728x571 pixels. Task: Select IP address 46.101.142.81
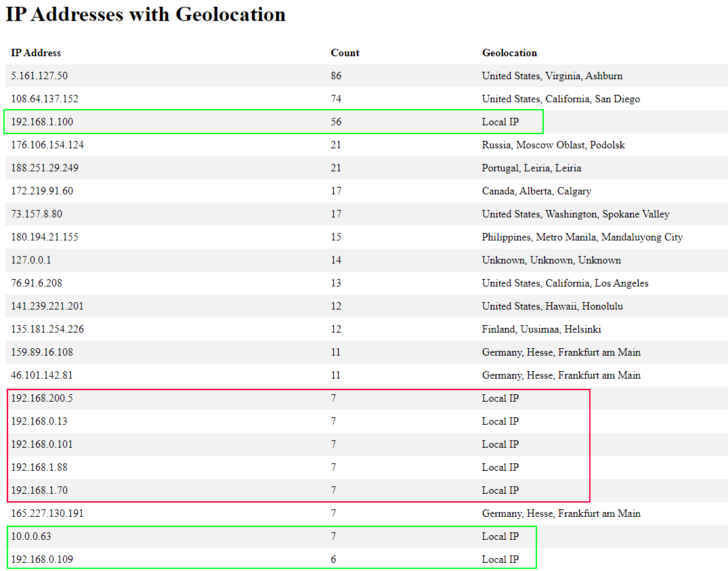pos(42,375)
